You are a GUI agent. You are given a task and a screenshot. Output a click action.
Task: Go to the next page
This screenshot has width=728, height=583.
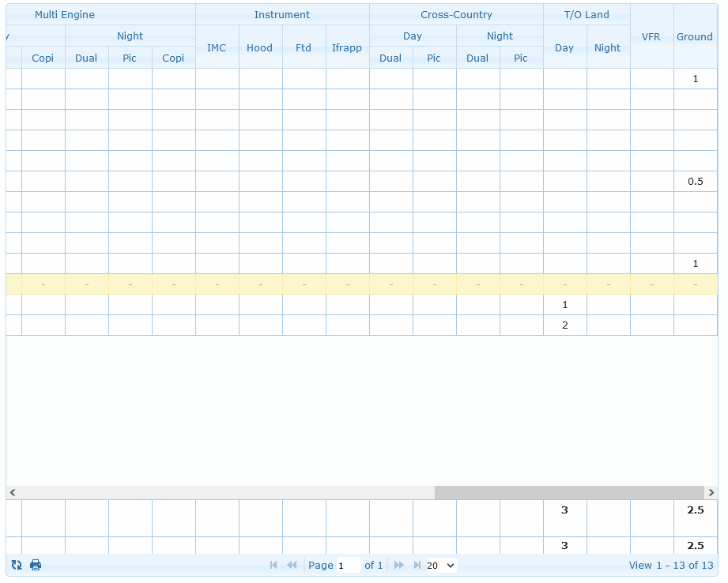399,565
